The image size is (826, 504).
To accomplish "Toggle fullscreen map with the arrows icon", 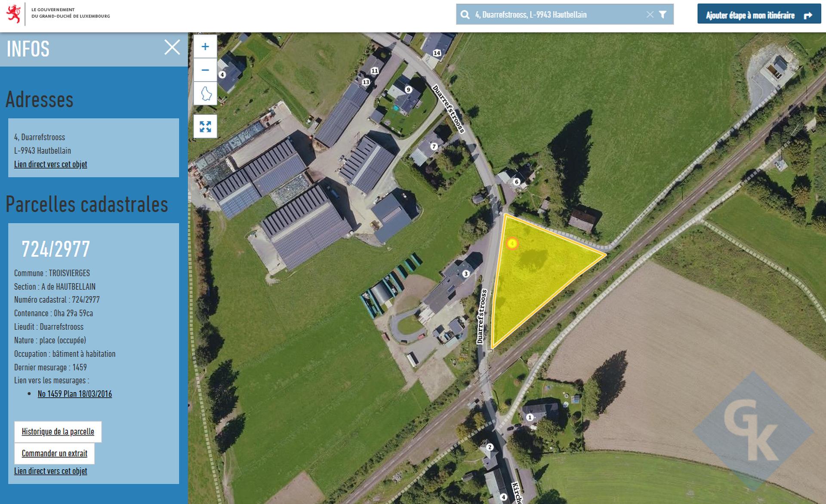I will tap(205, 126).
